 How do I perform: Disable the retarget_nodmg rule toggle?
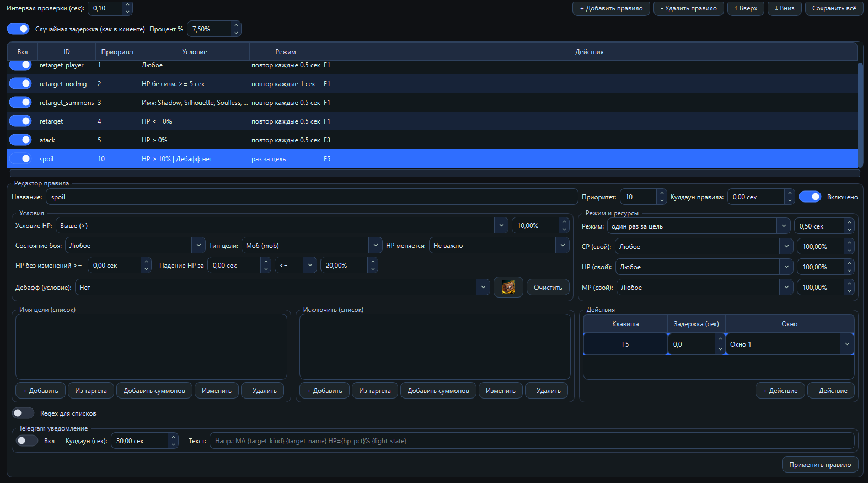[x=20, y=84]
